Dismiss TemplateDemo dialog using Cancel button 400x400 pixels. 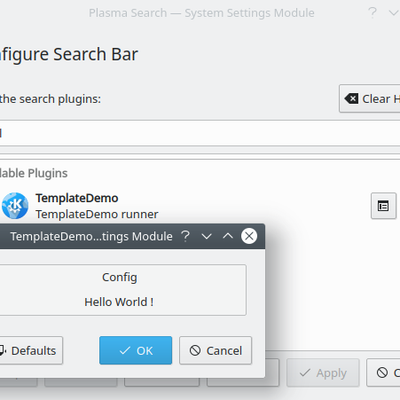(216, 350)
